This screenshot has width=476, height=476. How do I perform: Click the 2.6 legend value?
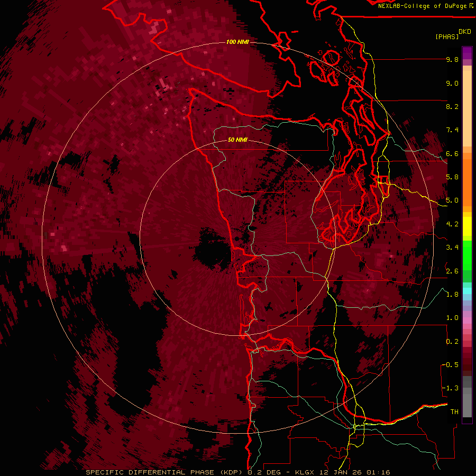pos(452,271)
